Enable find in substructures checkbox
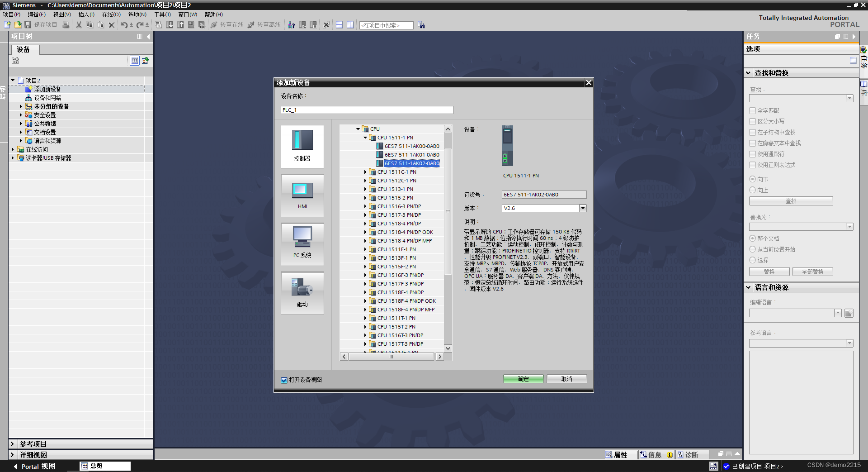This screenshot has height=472, width=868. click(x=753, y=132)
